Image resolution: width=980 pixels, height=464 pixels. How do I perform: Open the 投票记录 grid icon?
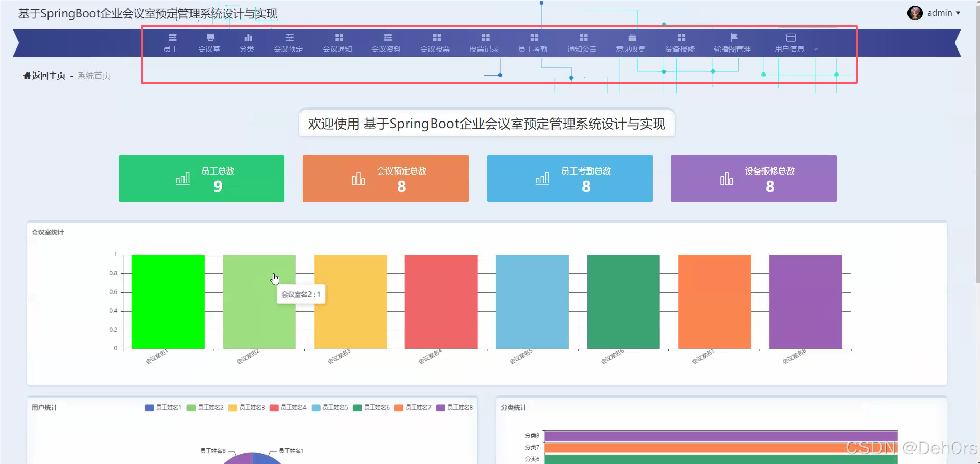point(485,37)
